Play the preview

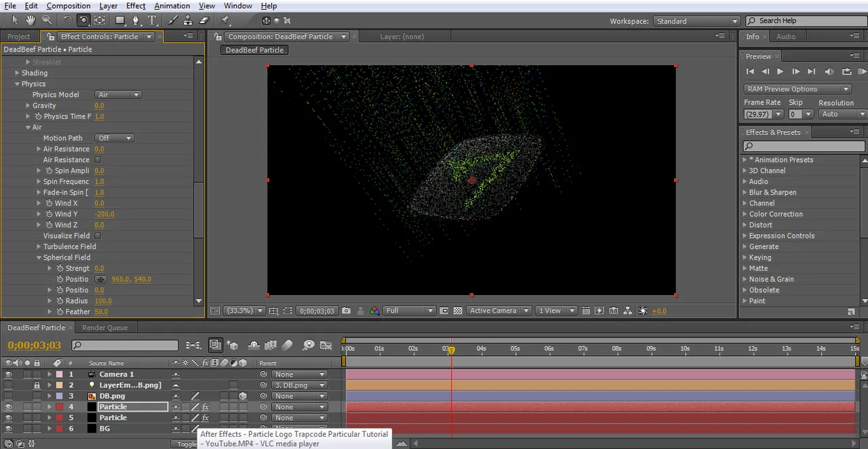pos(780,71)
